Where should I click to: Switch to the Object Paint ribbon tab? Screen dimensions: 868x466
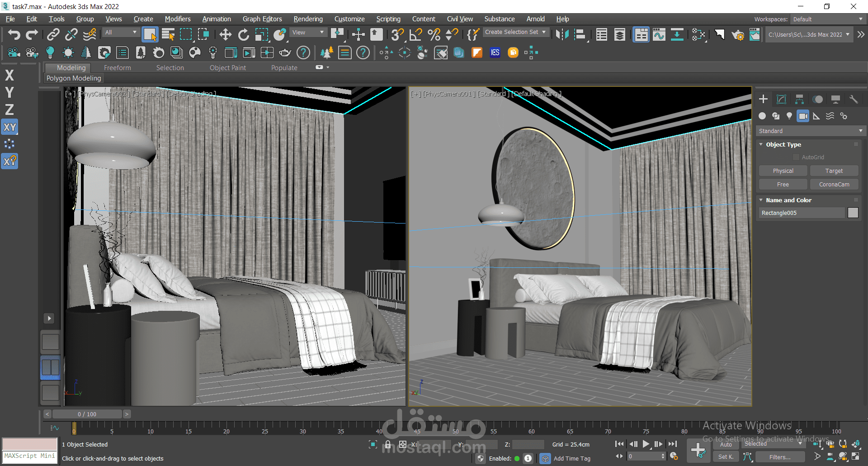pyautogui.click(x=228, y=68)
